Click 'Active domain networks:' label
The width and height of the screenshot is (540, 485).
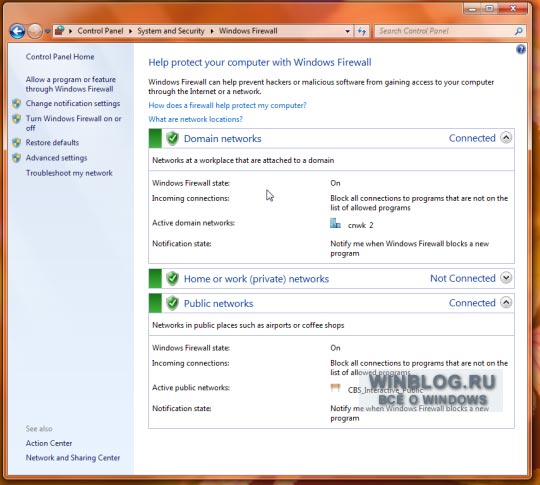click(193, 223)
